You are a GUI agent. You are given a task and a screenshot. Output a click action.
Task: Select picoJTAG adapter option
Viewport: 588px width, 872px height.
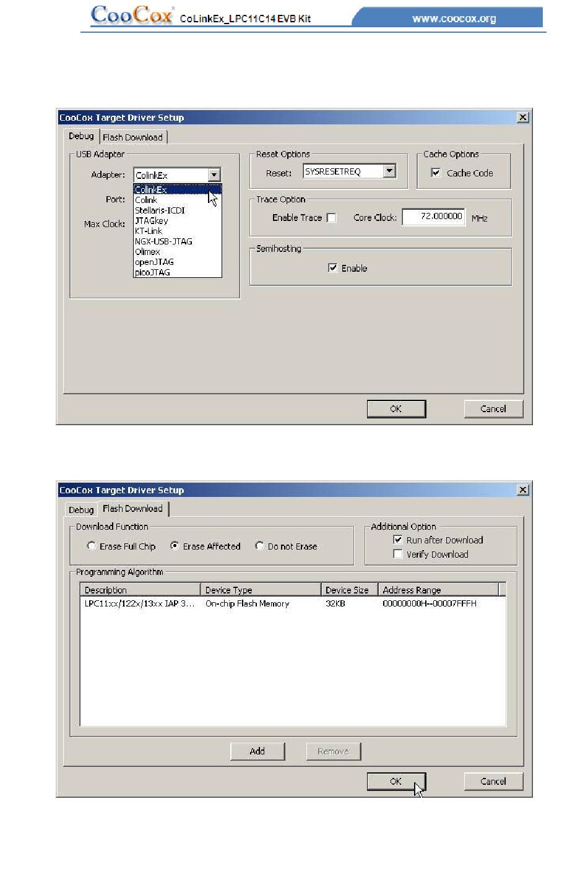point(178,272)
